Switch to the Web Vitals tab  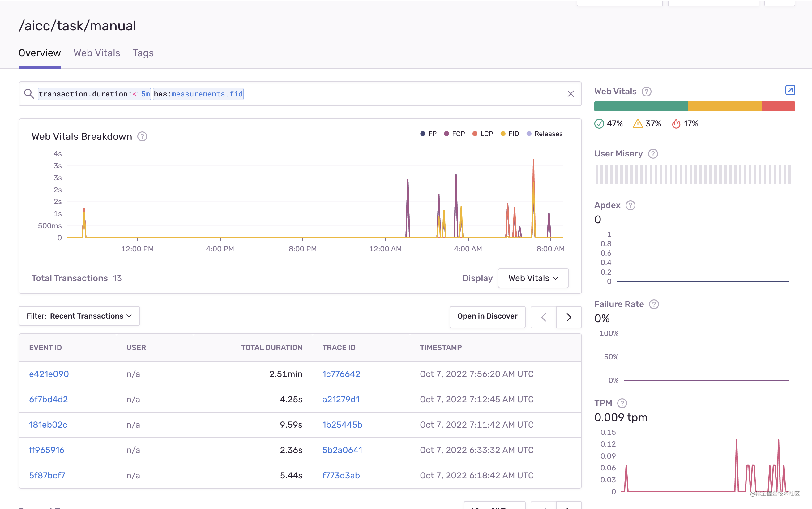(x=97, y=53)
